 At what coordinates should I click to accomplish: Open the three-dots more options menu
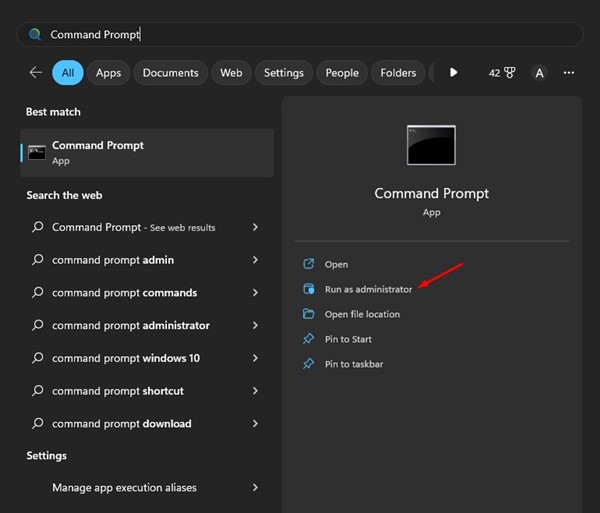click(x=569, y=73)
